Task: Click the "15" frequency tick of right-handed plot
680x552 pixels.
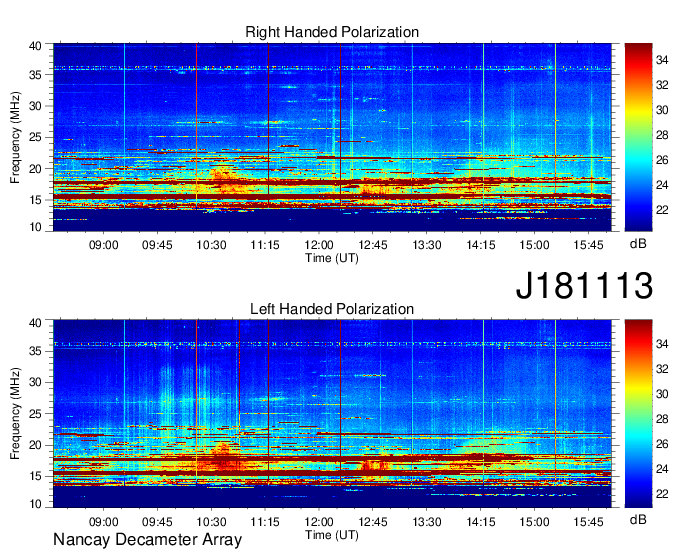Action: (35, 200)
